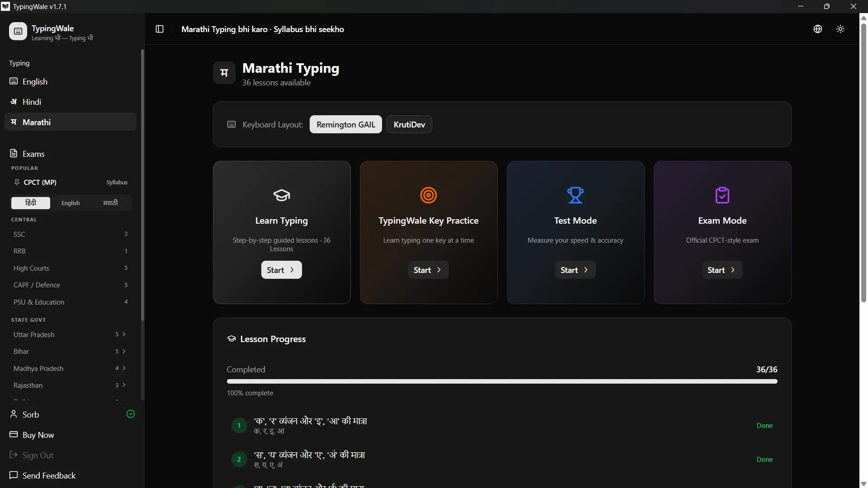Open lesson 2 'स', 'य' व्यंजन row

point(502,459)
